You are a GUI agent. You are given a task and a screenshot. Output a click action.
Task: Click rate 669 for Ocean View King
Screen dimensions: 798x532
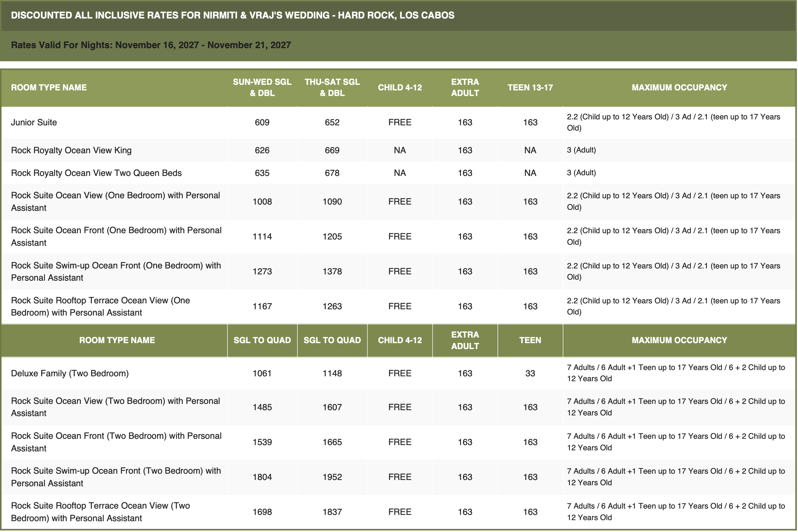332,150
